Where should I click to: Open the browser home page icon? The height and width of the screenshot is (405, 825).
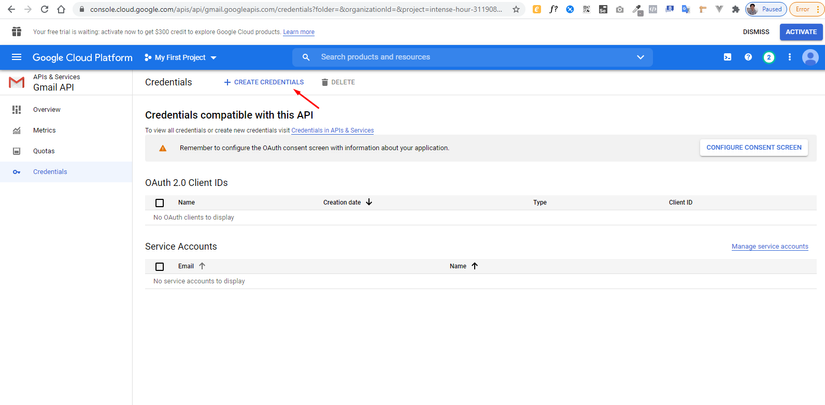click(62, 9)
